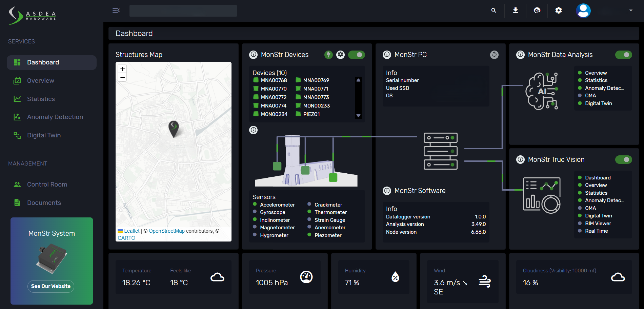Collapse the sidebar with the collapse arrow
This screenshot has width=644, height=309.
116,11
